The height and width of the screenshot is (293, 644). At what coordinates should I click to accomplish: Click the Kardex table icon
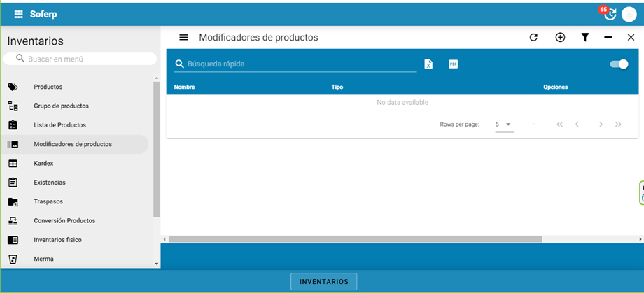(13, 164)
